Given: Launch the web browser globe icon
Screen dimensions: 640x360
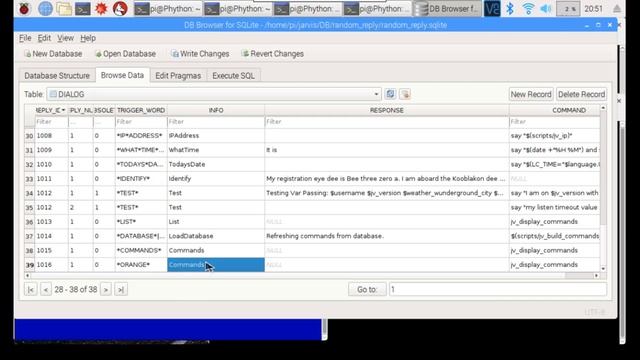Looking at the screenshot, I should (x=45, y=8).
